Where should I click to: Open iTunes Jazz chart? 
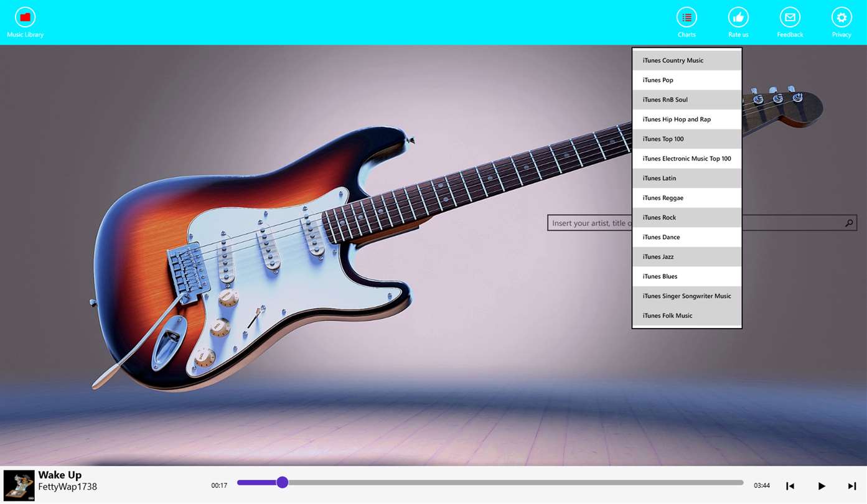pyautogui.click(x=687, y=256)
